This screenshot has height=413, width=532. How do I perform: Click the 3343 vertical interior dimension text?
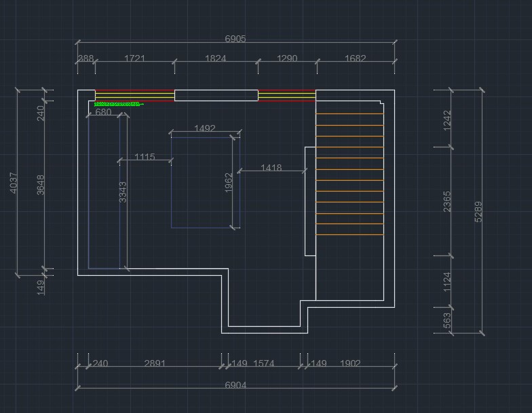click(x=123, y=192)
